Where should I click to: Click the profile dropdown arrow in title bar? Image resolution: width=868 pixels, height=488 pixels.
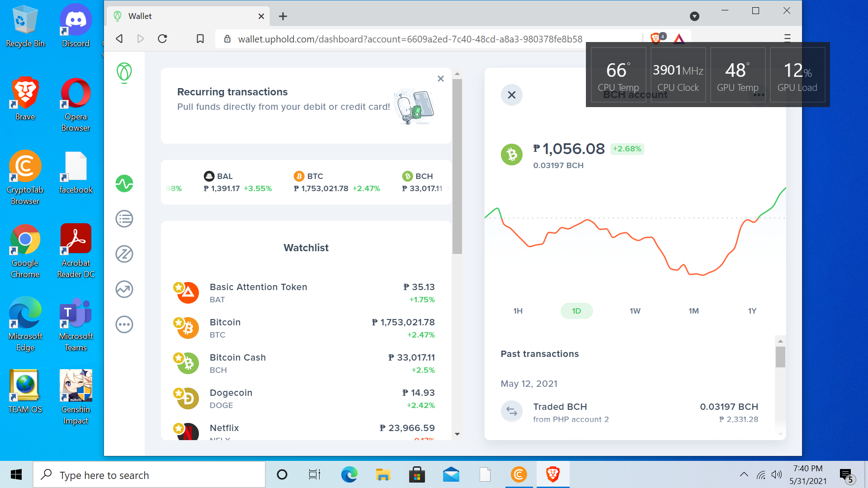[694, 17]
